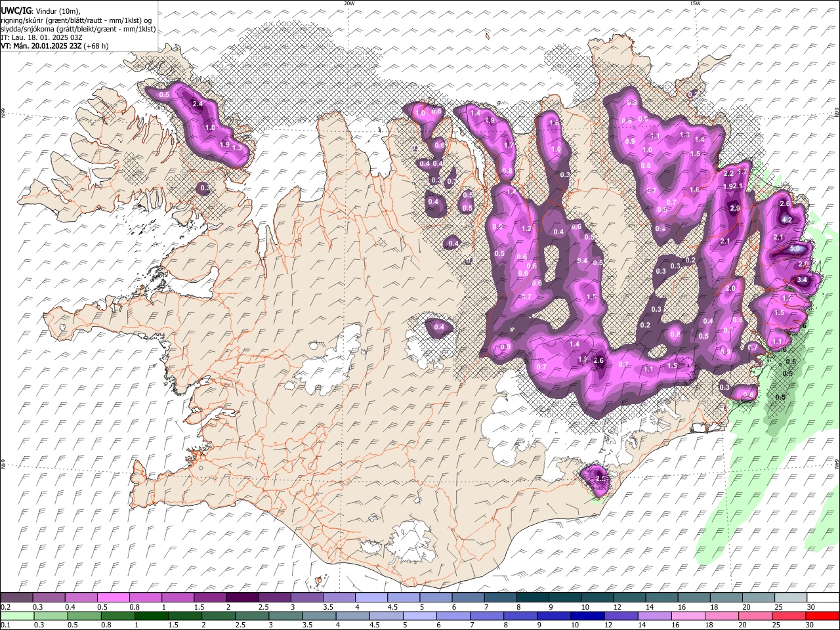This screenshot has width=840, height=630.
Task: Pick upper legend swatch between 2 and 2.5
Action: (x=242, y=597)
